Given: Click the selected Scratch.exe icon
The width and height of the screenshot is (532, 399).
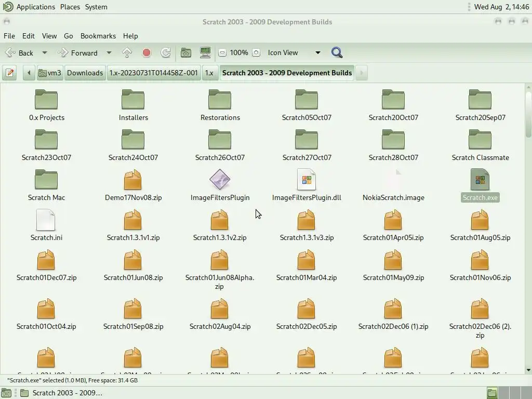Looking at the screenshot, I should point(480,179).
